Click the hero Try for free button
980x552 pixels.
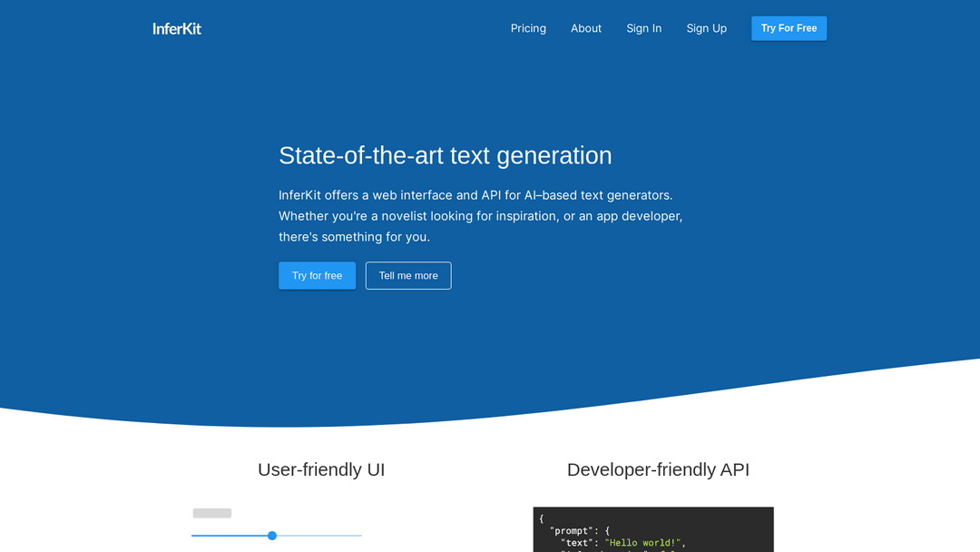tap(317, 276)
